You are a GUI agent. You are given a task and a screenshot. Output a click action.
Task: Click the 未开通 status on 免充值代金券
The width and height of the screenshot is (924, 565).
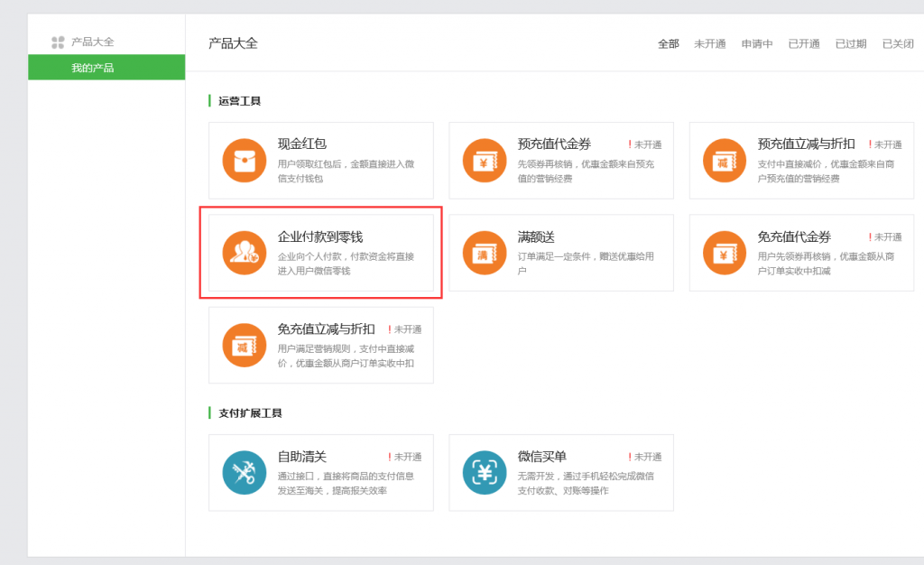[884, 236]
